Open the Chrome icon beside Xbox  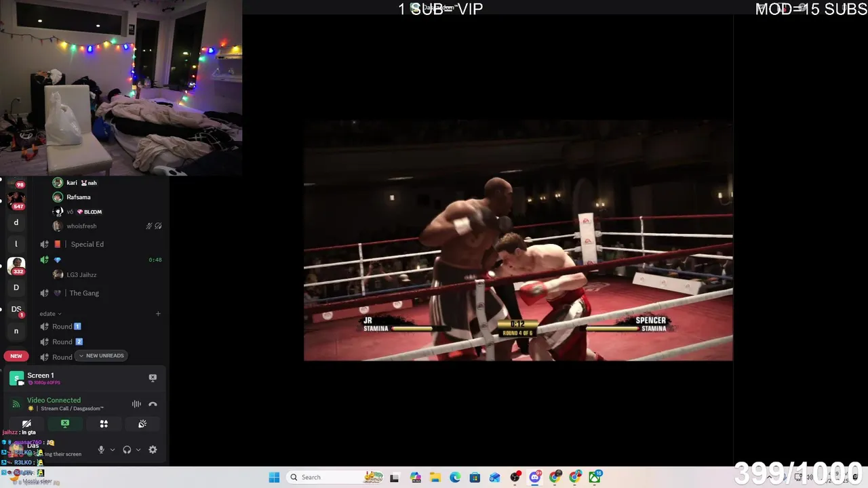[x=575, y=477]
